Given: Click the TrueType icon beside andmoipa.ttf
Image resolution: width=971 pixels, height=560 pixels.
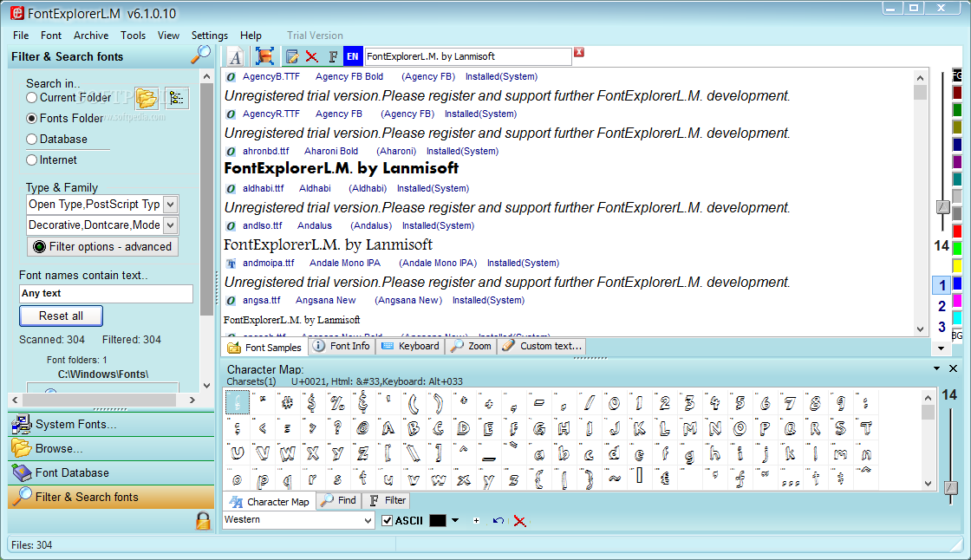Looking at the screenshot, I should pyautogui.click(x=231, y=264).
